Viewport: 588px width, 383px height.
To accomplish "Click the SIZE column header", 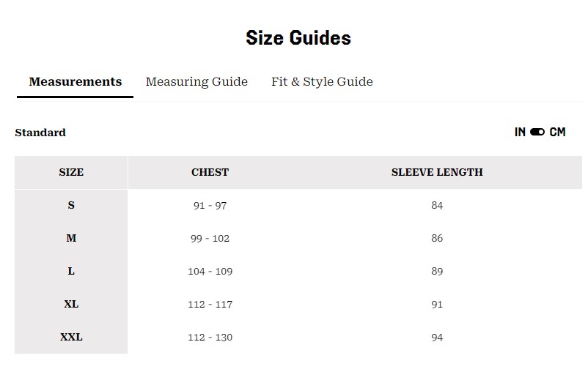I will (x=71, y=173).
